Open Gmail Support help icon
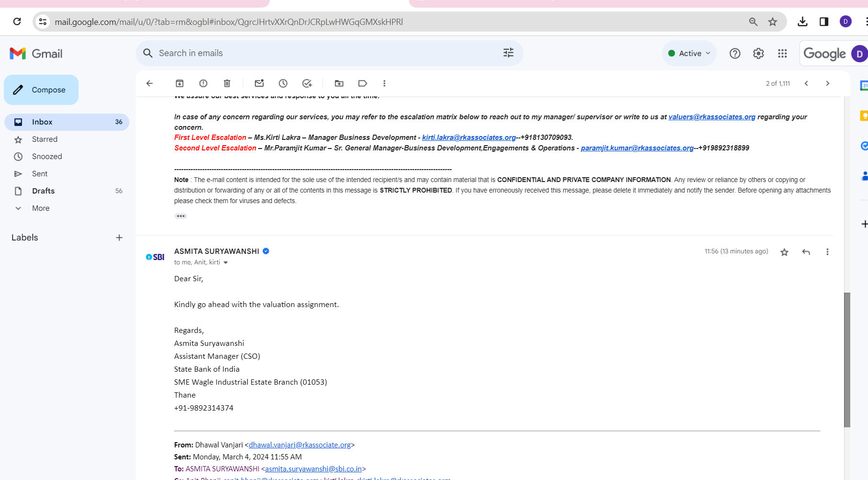 coord(735,53)
